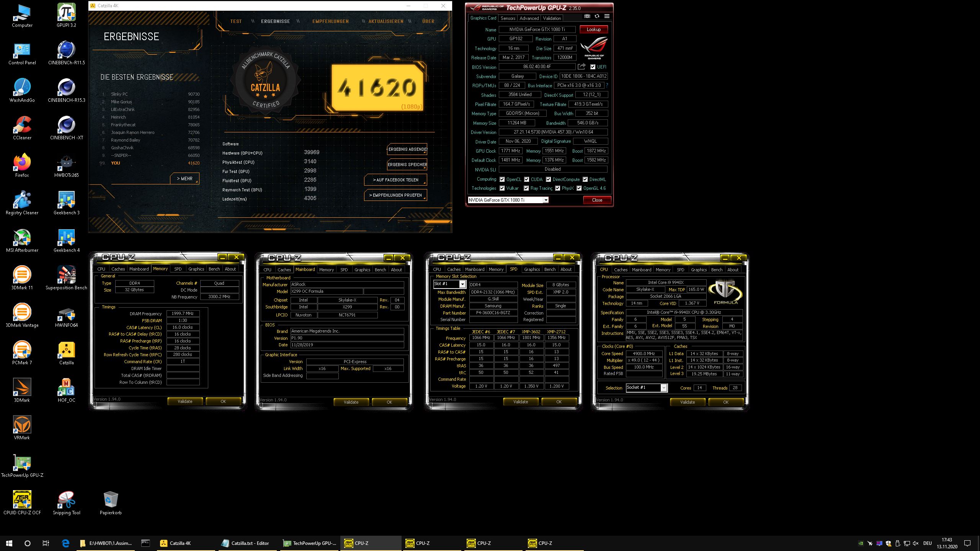Open CINEBENCH-R15.3 desktop shortcut

67,90
